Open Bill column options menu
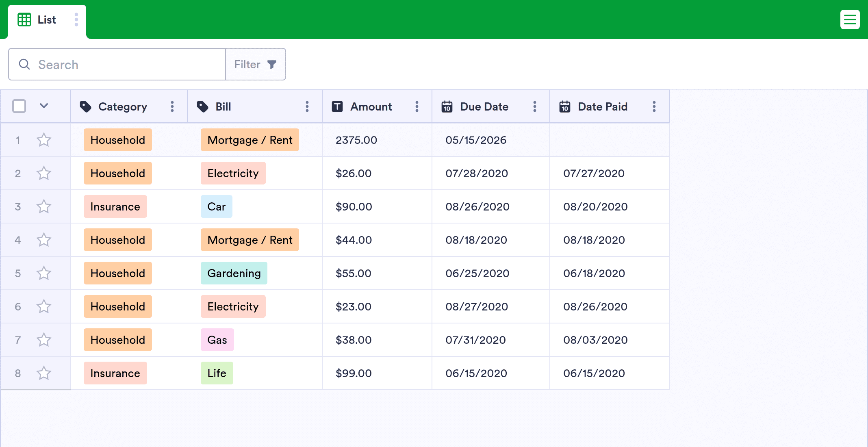 pos(307,106)
